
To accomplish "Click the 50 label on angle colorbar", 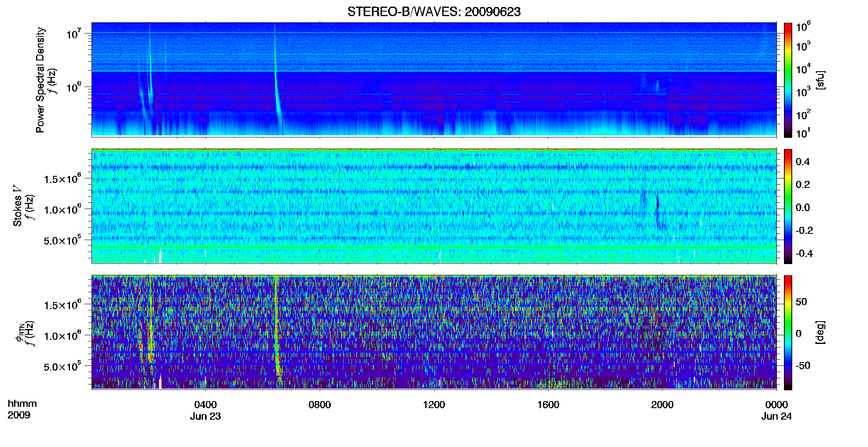I will (x=801, y=302).
